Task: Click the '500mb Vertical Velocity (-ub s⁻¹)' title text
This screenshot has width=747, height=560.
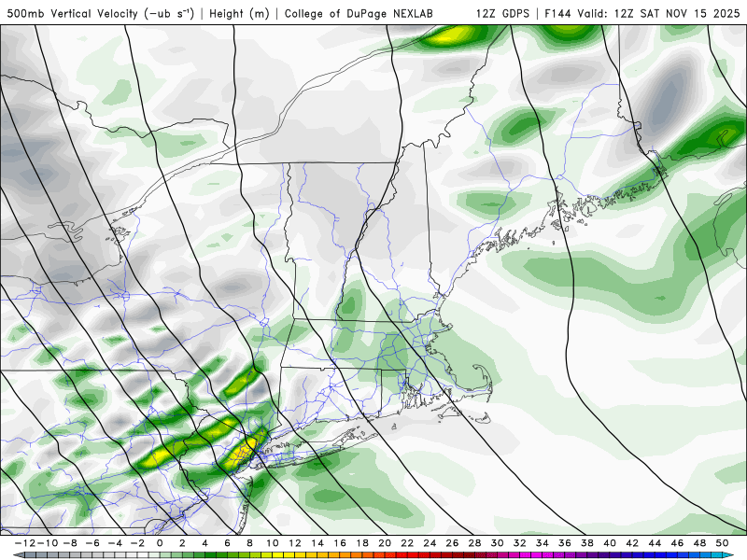Action: point(101,13)
